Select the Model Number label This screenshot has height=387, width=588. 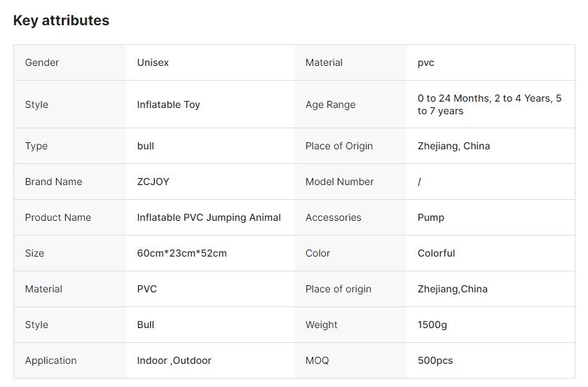(x=339, y=182)
